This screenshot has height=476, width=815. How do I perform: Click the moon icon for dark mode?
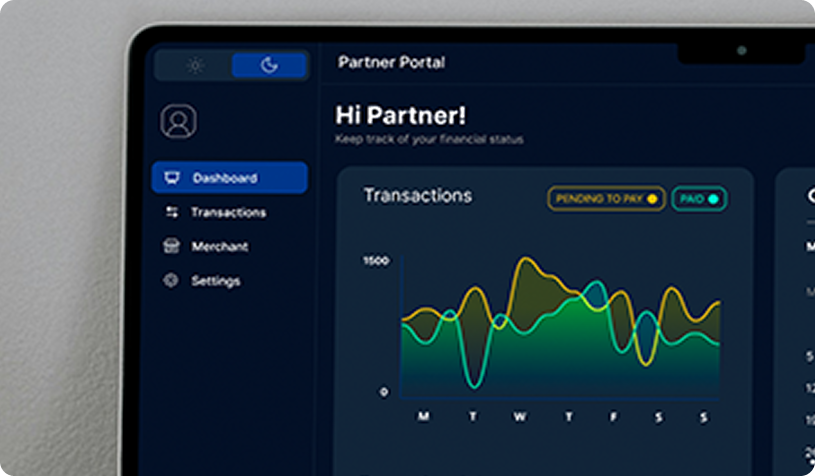coord(268,65)
